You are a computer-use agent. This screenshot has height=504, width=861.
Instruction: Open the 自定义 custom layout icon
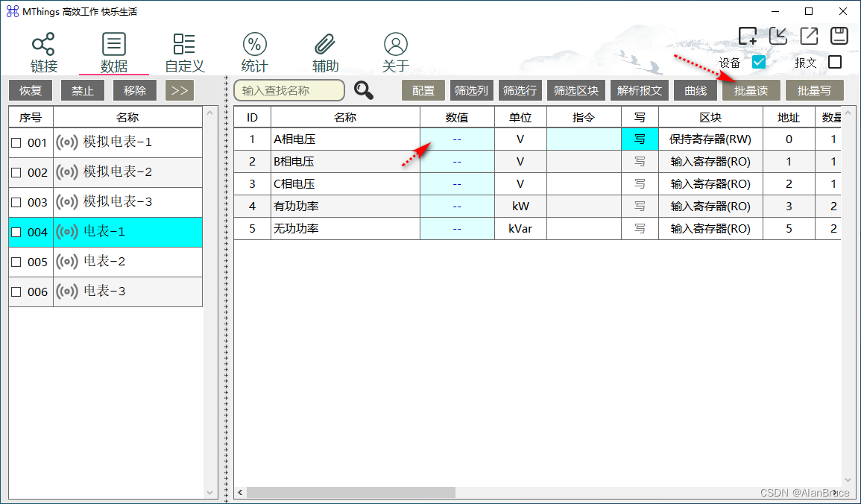click(x=184, y=44)
